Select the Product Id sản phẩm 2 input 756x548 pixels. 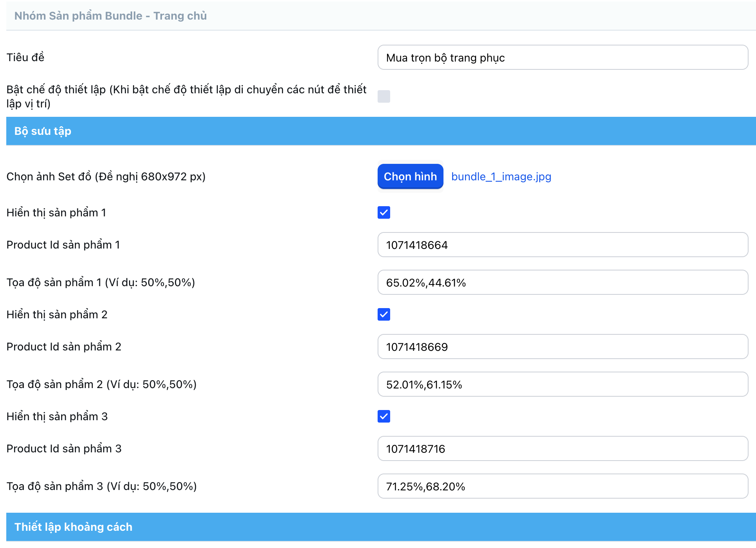pyautogui.click(x=562, y=347)
